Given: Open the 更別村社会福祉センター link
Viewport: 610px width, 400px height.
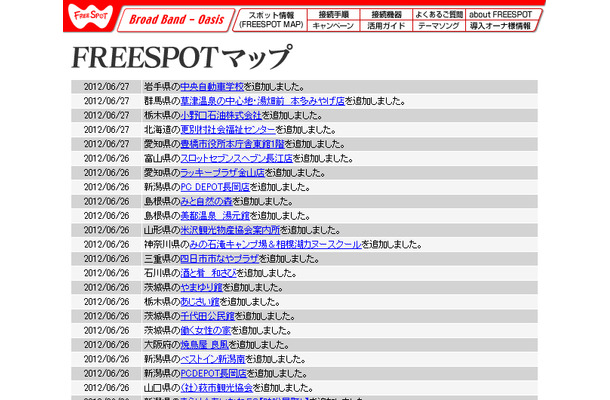Looking at the screenshot, I should tap(228, 130).
